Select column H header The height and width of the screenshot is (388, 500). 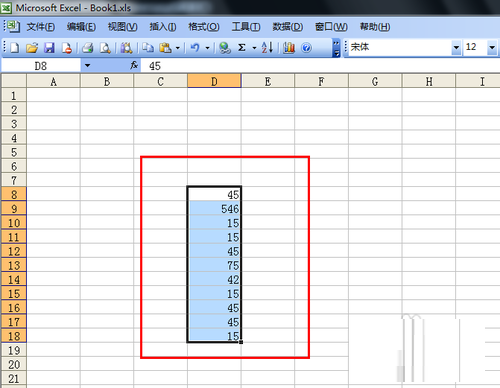tap(429, 81)
